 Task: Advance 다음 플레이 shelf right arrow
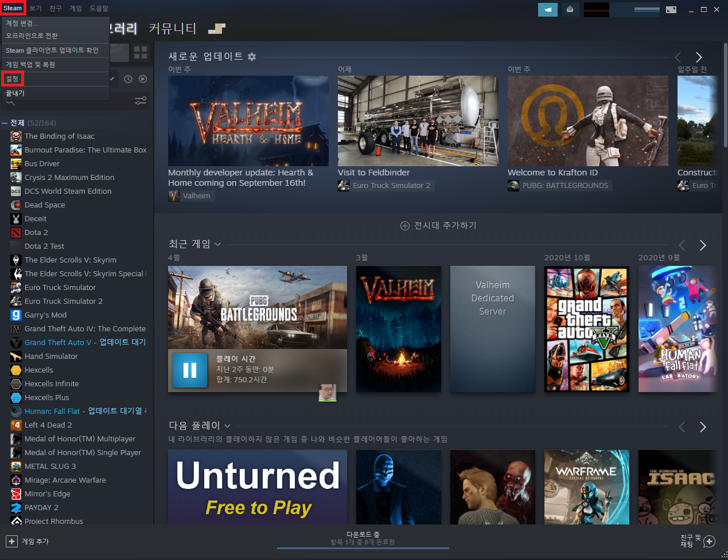[x=703, y=427]
